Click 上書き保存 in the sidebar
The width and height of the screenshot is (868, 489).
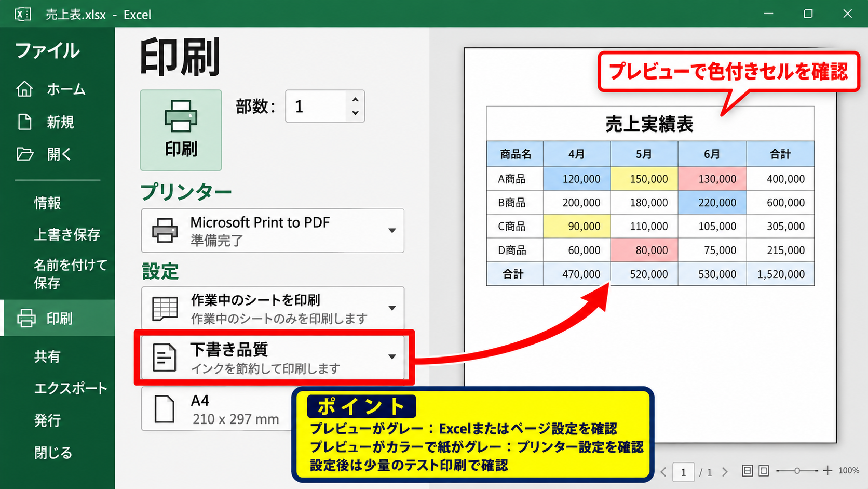tap(67, 234)
